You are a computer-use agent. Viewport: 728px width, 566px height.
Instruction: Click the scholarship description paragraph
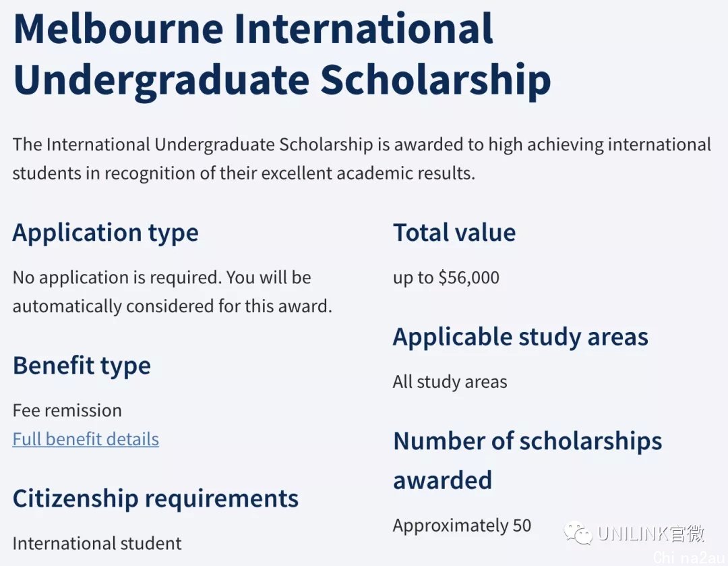coord(362,159)
